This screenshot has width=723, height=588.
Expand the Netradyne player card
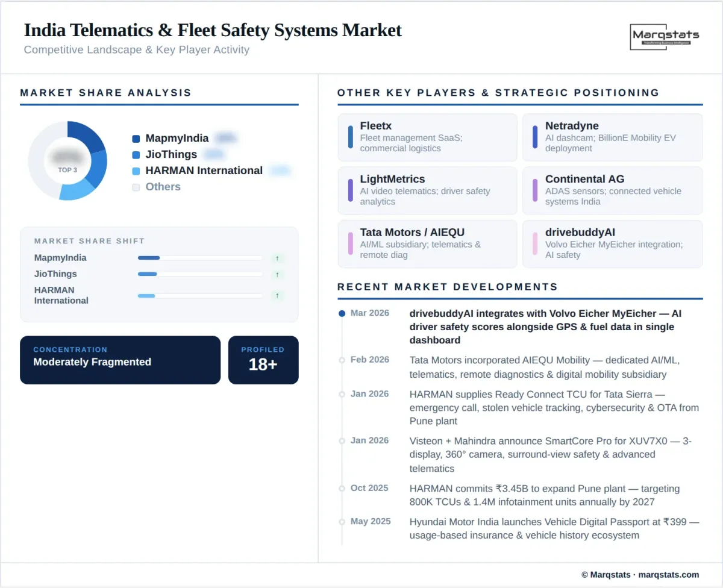612,137
